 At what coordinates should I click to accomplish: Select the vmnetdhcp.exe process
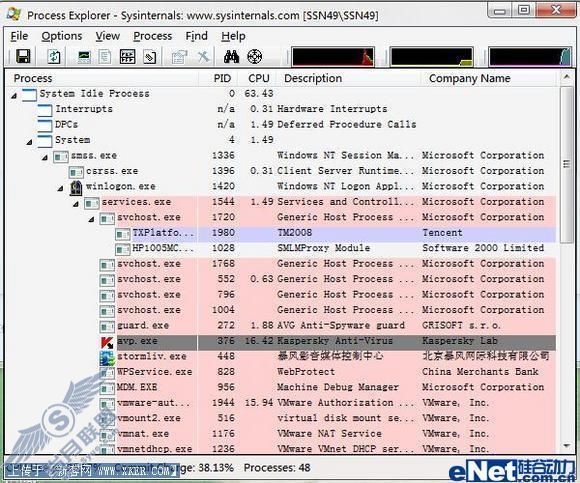point(281,449)
